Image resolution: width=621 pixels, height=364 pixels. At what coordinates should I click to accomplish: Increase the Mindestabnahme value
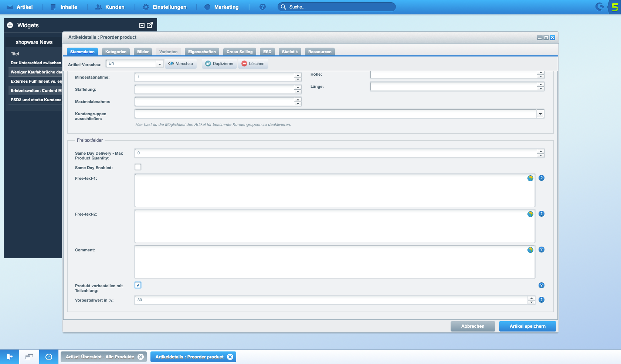pyautogui.click(x=298, y=75)
